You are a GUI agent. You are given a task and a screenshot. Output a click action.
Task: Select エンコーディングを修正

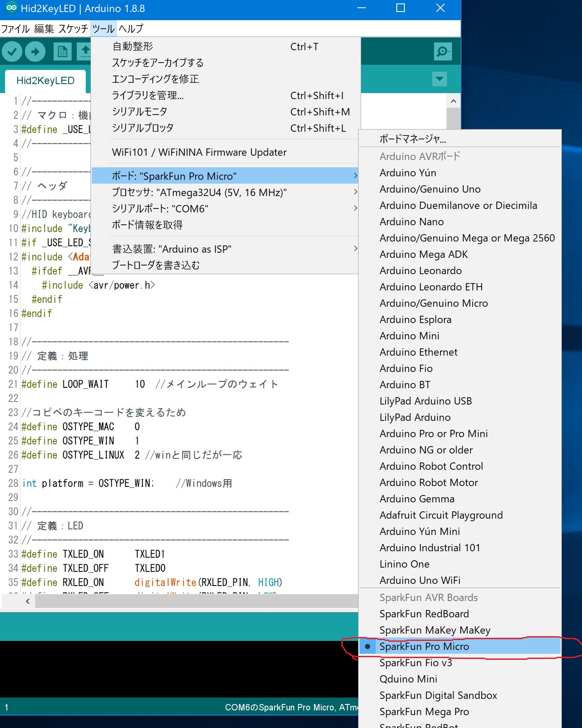point(226,79)
